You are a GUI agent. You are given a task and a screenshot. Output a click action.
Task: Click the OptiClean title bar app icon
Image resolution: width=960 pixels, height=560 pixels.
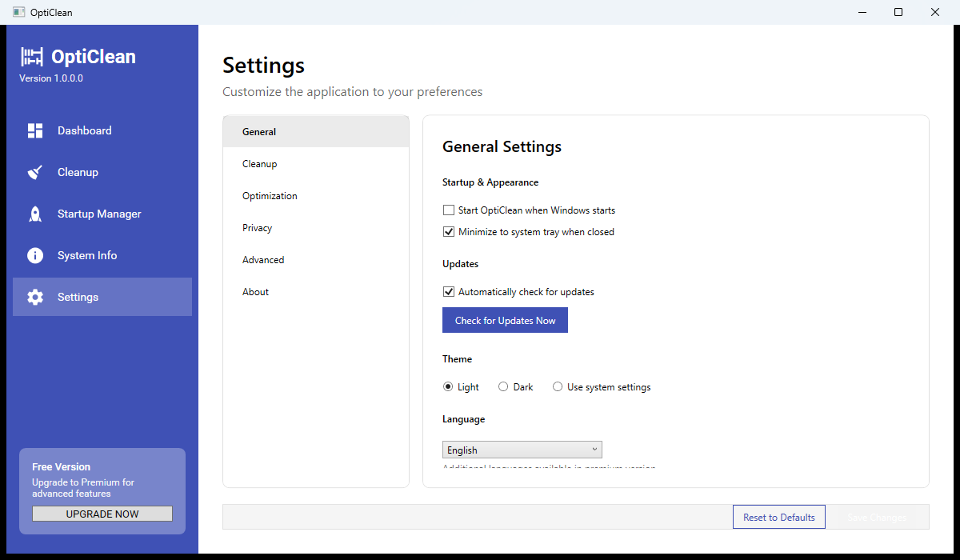19,12
